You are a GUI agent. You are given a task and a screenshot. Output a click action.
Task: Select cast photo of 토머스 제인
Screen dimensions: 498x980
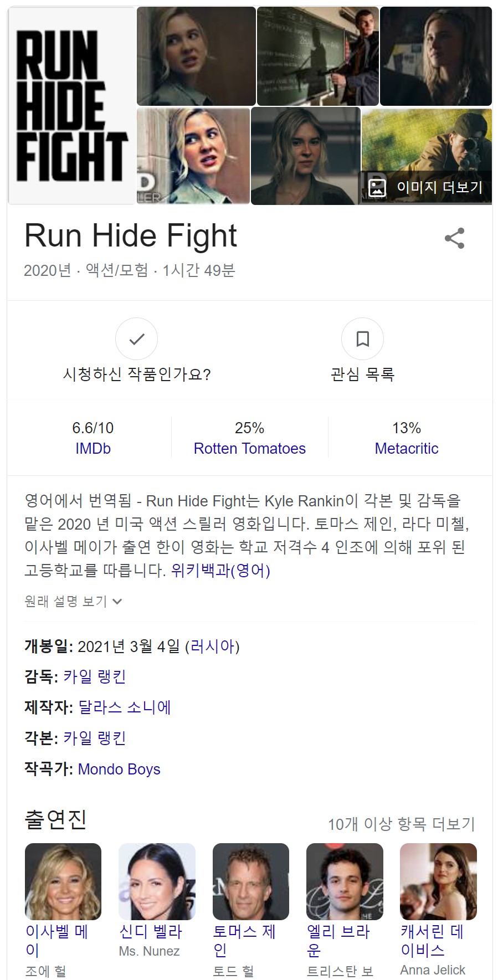click(x=251, y=881)
